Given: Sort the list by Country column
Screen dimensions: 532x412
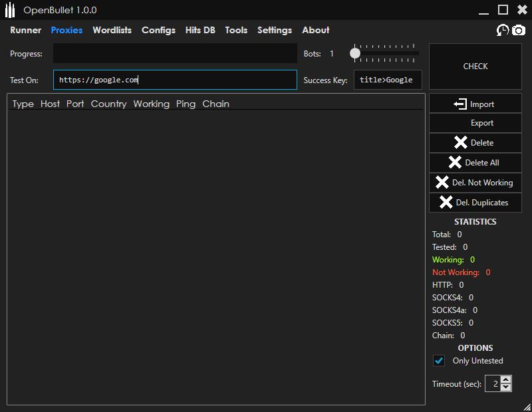Looking at the screenshot, I should tap(108, 104).
